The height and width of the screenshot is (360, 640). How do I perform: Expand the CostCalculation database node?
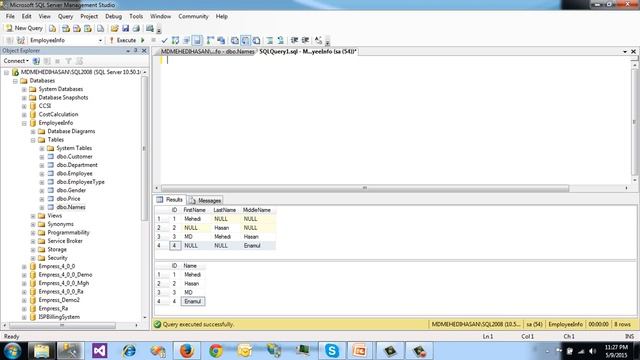(x=24, y=115)
